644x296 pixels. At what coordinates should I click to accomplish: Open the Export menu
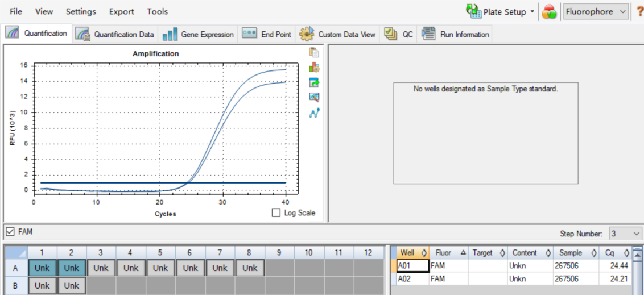[x=122, y=11]
